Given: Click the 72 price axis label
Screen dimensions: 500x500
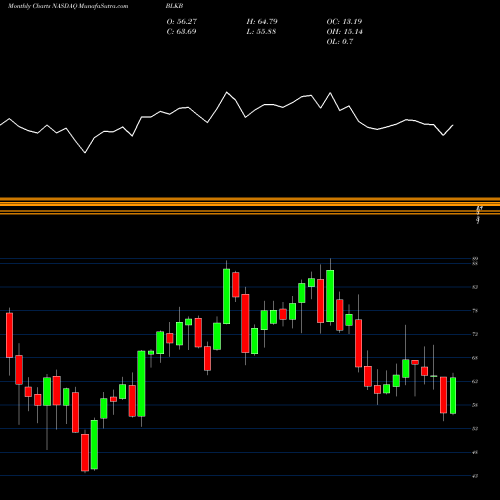Looking at the screenshot, I should pos(475,334).
